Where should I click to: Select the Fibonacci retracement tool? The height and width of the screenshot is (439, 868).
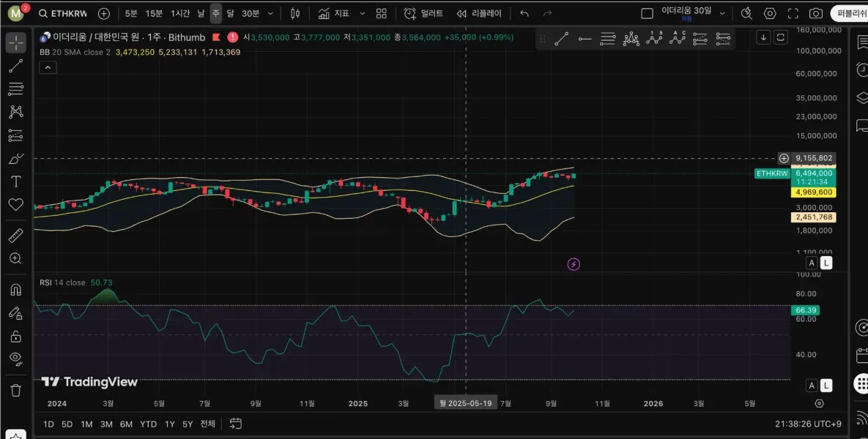15,89
